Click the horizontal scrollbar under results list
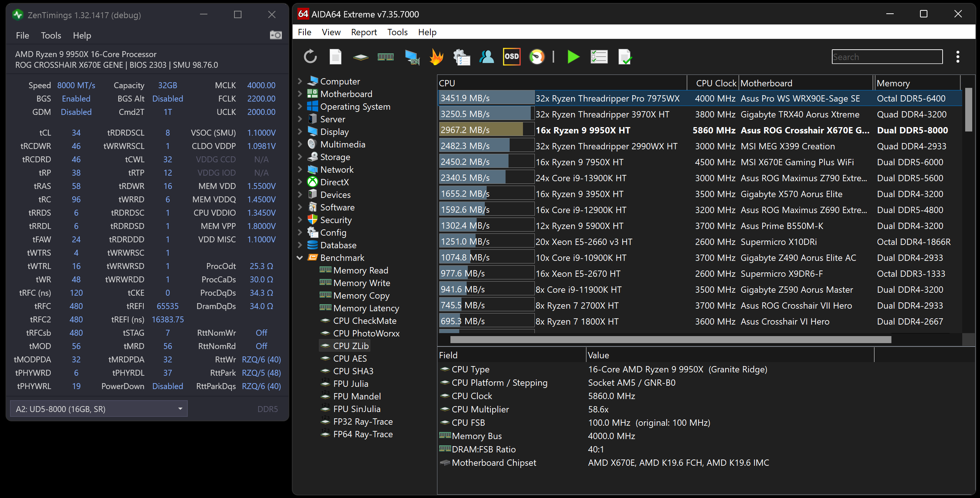980x498 pixels. [x=670, y=339]
